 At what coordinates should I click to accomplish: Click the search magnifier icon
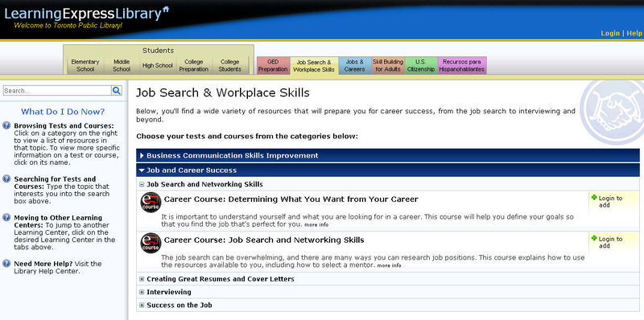point(117,91)
